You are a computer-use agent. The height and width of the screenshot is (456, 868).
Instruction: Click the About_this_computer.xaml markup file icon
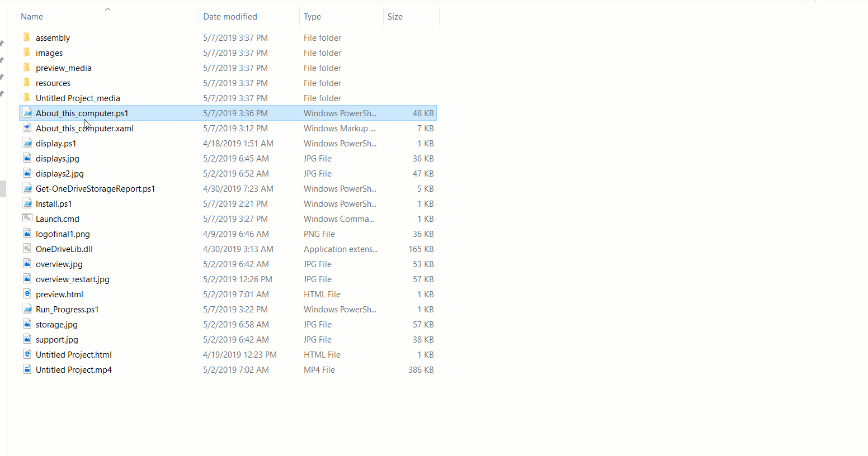pos(27,128)
